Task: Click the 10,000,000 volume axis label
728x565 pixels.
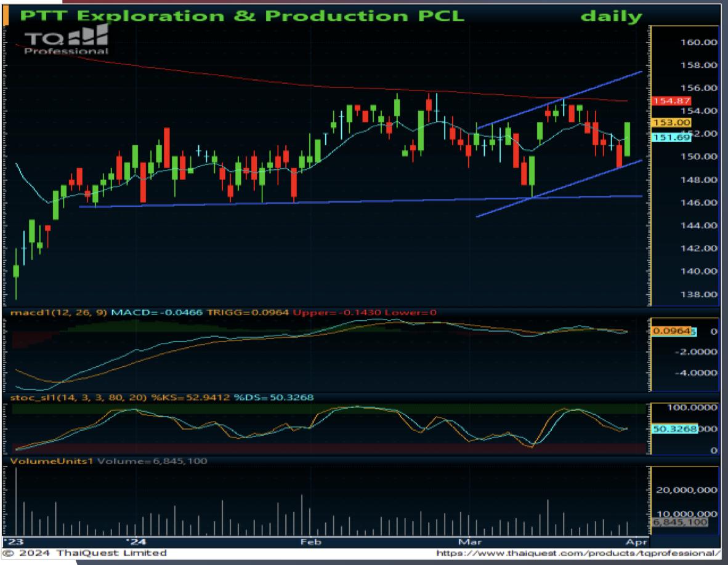Action: pyautogui.click(x=687, y=514)
